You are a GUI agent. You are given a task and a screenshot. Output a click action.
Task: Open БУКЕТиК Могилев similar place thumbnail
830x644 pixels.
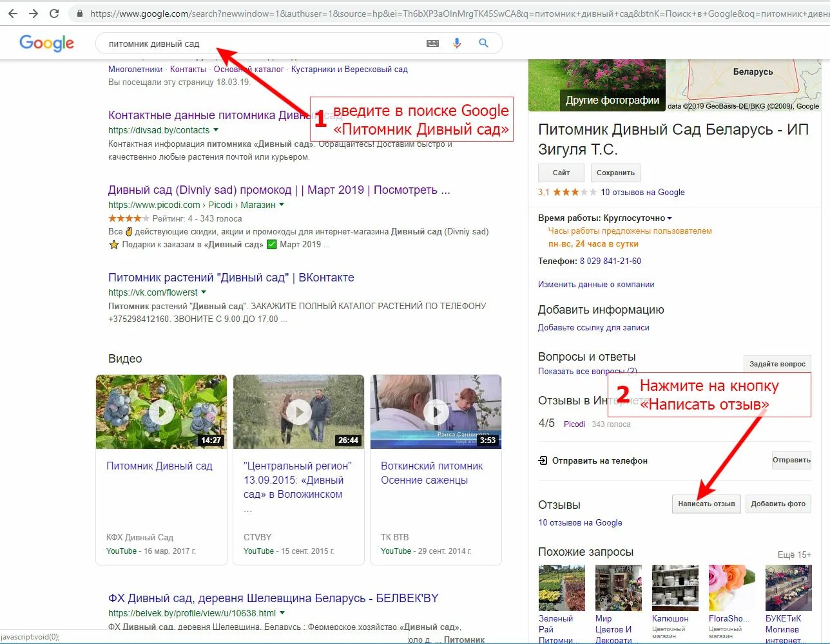789,588
